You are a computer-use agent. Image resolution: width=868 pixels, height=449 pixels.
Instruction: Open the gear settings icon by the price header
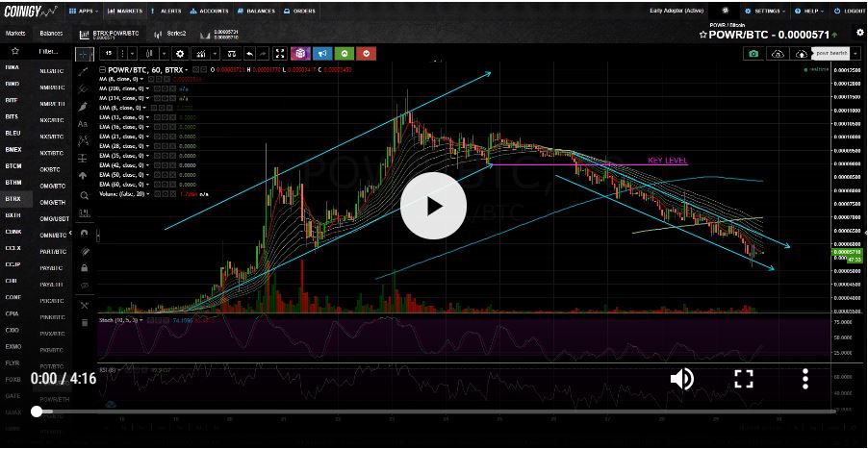click(859, 33)
